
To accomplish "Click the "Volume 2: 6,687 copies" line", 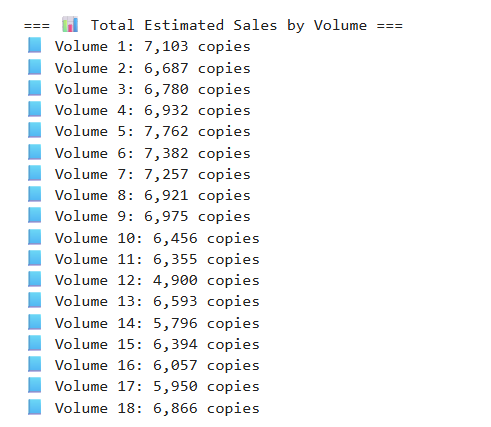I will click(153, 69).
